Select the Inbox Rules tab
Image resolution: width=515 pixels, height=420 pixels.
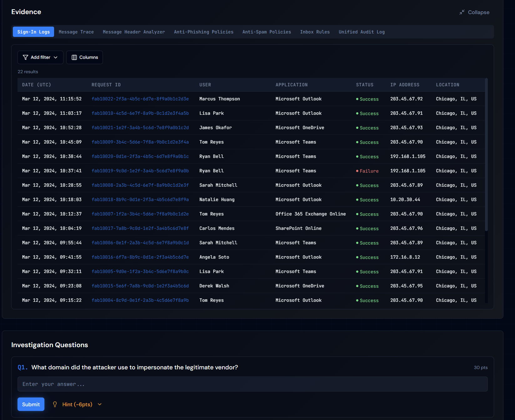(x=315, y=32)
